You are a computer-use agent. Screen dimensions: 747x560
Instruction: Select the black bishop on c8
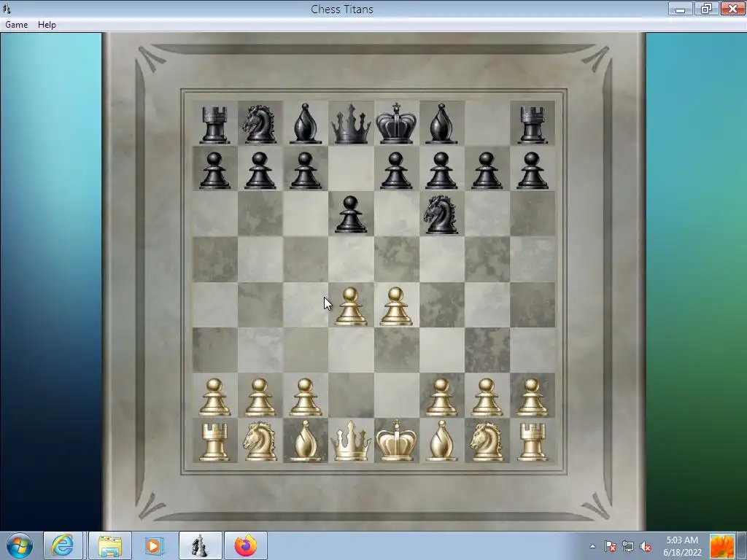click(x=306, y=123)
